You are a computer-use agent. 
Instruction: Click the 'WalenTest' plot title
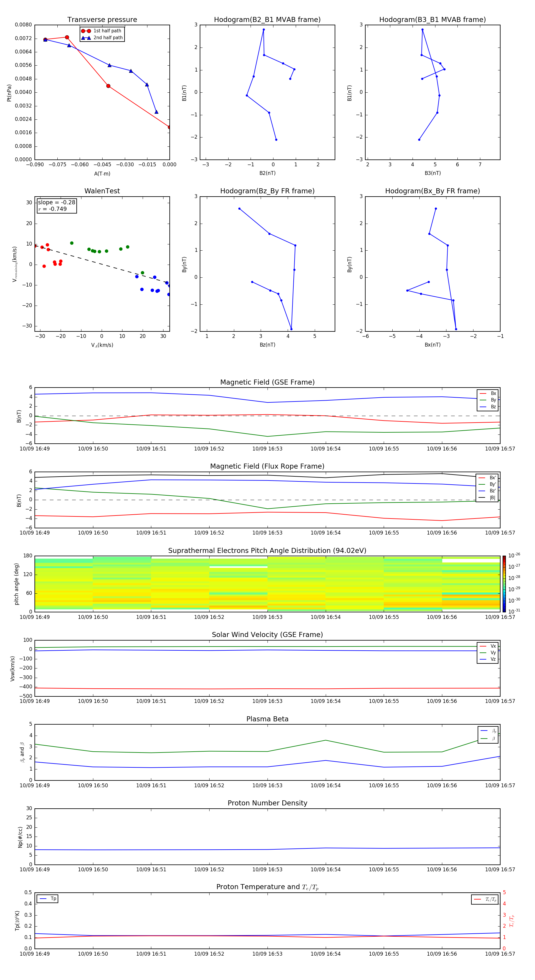click(x=102, y=191)
